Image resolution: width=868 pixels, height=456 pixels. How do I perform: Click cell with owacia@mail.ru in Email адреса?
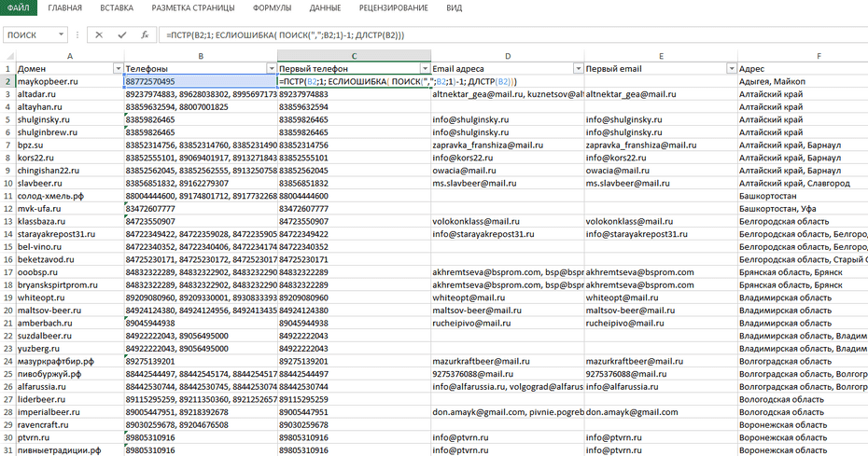point(508,171)
